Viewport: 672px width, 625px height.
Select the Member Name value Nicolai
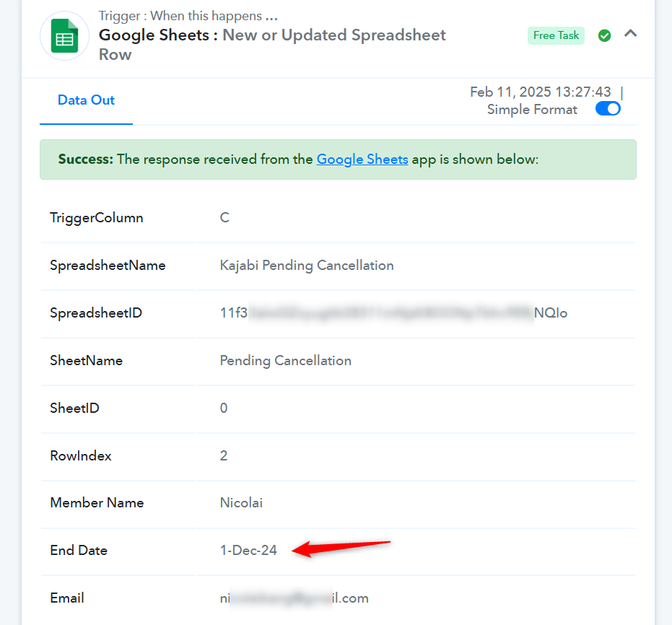click(x=241, y=503)
